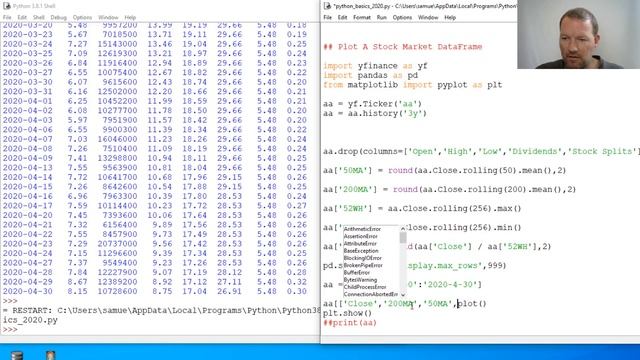This screenshot has width=640, height=360.
Task: Open Edit menu in python_basics_2020.py editor
Action: [342, 18]
